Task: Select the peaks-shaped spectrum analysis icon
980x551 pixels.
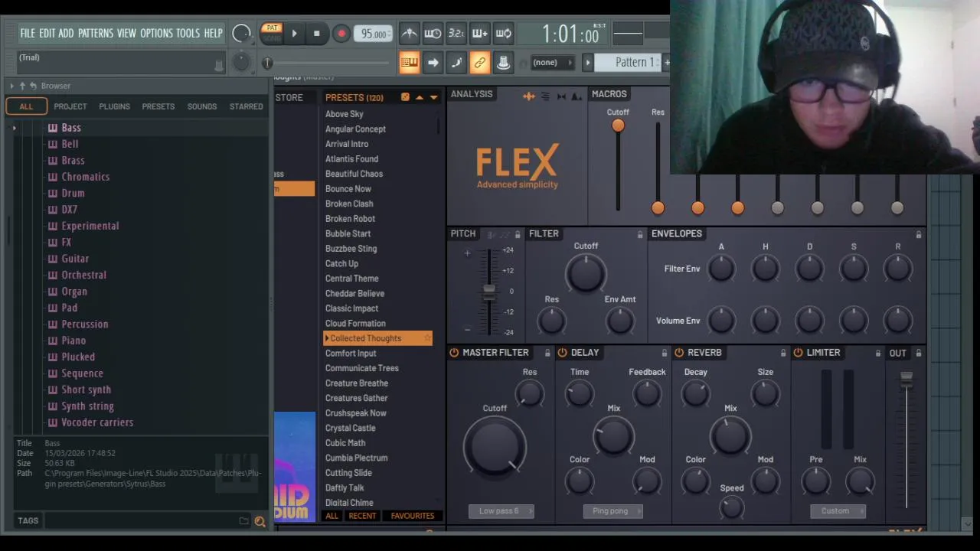Action: (577, 96)
